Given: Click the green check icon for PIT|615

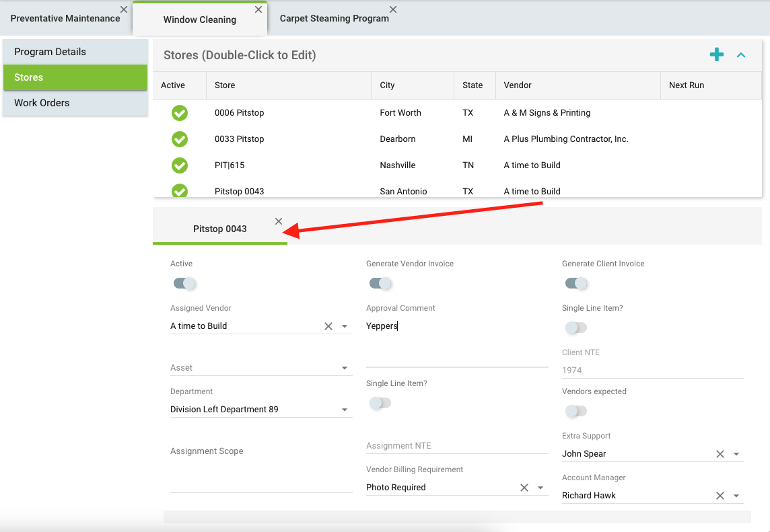Looking at the screenshot, I should click(180, 165).
